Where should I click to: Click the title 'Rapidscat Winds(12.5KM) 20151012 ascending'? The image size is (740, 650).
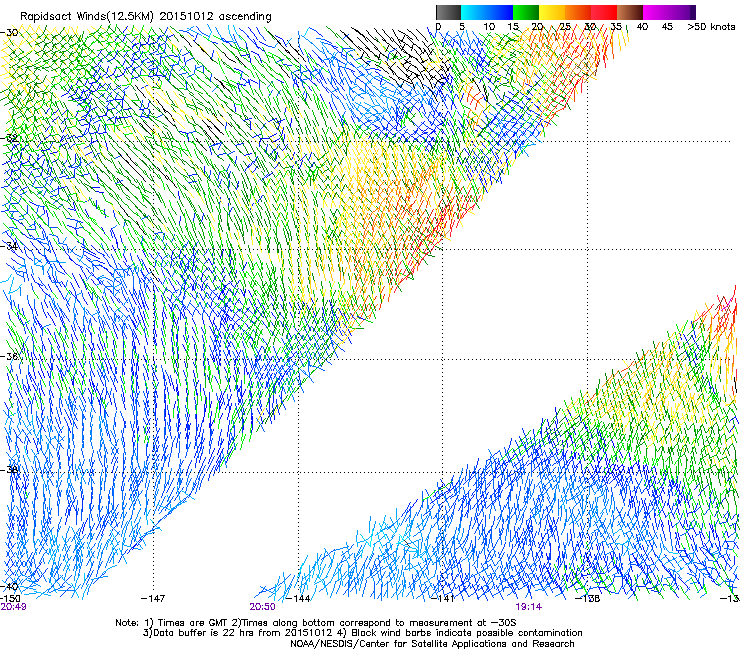(146, 17)
